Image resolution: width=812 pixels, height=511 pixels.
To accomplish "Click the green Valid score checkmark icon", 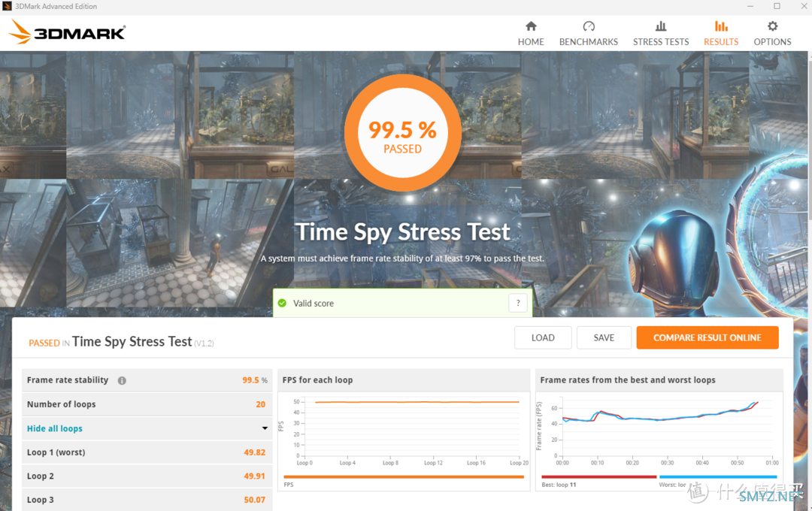I will coord(282,304).
